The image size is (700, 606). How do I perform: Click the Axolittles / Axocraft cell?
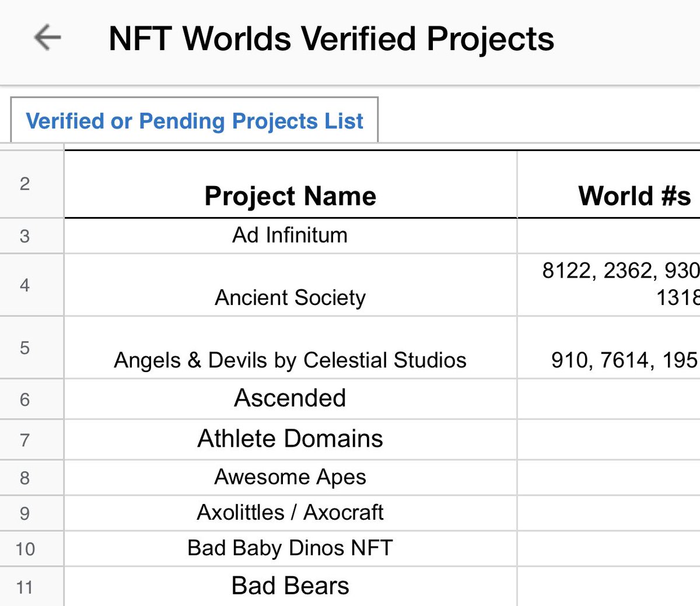click(290, 513)
